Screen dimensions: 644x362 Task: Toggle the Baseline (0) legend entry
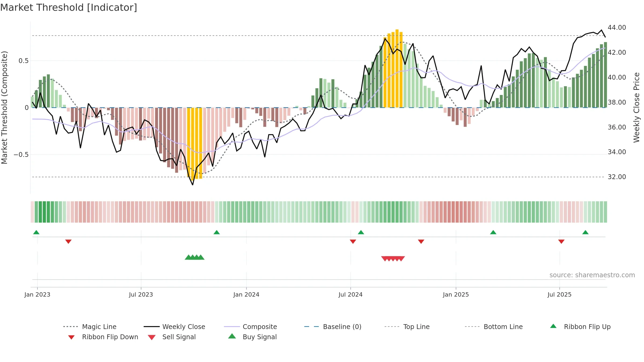[333, 327]
